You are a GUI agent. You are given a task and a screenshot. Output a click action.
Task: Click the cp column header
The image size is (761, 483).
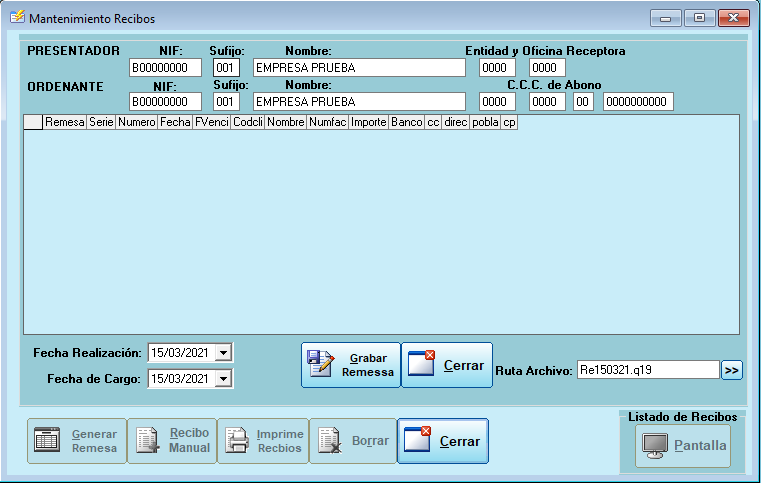tap(509, 122)
